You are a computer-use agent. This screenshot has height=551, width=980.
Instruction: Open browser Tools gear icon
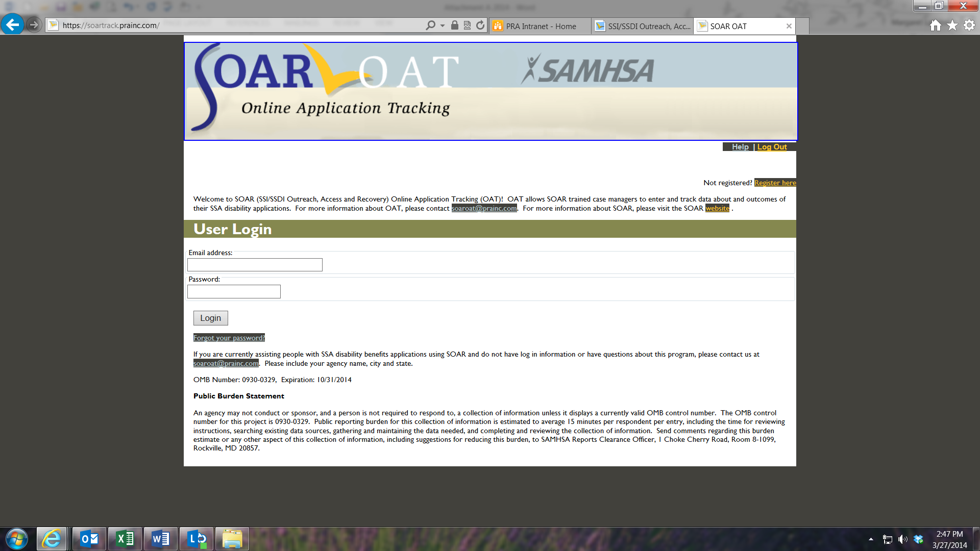point(969,26)
